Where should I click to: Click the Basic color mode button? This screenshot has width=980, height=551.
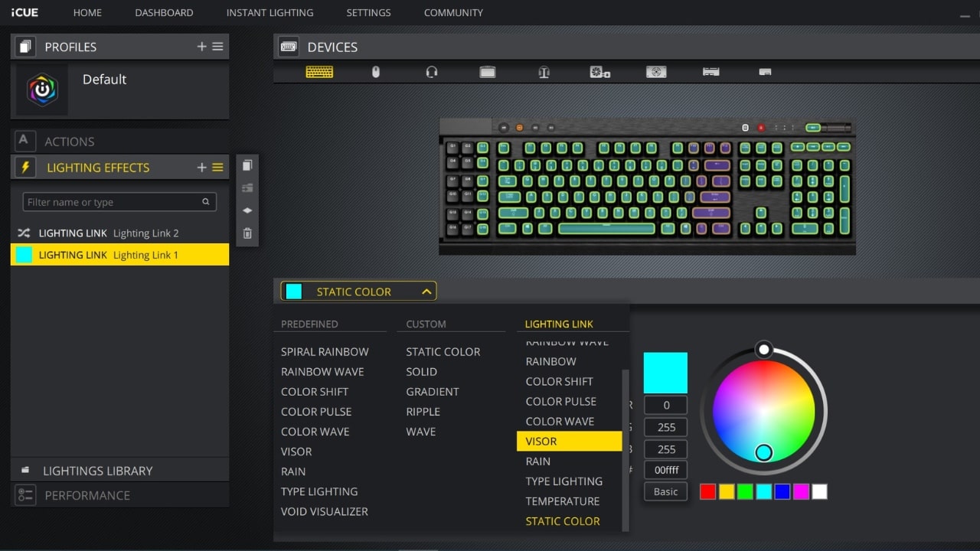665,491
